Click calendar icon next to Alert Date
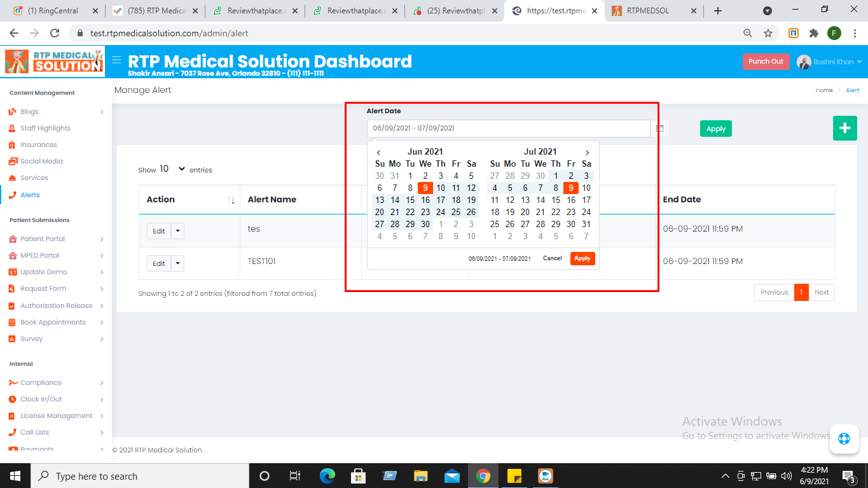Viewport: 868px width, 488px height. pyautogui.click(x=660, y=129)
